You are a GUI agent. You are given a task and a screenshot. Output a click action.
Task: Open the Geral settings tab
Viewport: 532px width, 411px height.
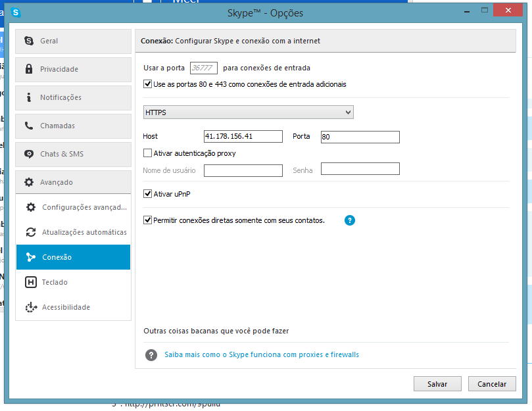[73, 41]
